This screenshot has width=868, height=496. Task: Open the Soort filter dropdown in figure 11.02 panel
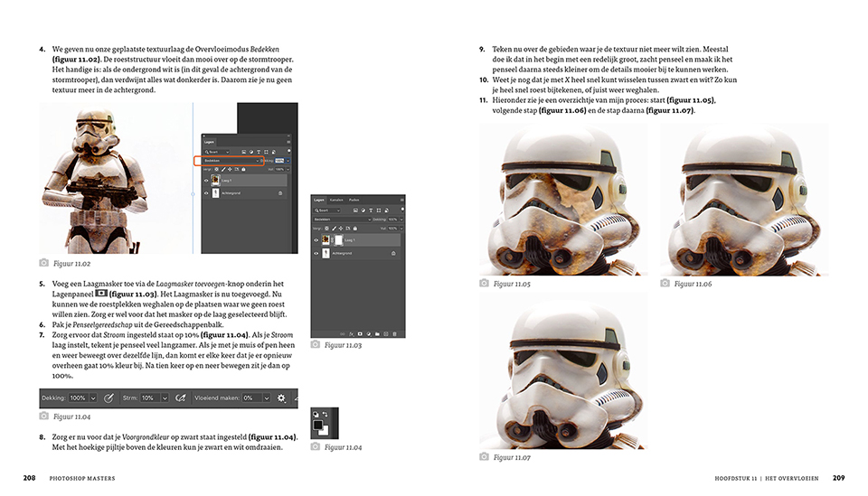coord(216,152)
